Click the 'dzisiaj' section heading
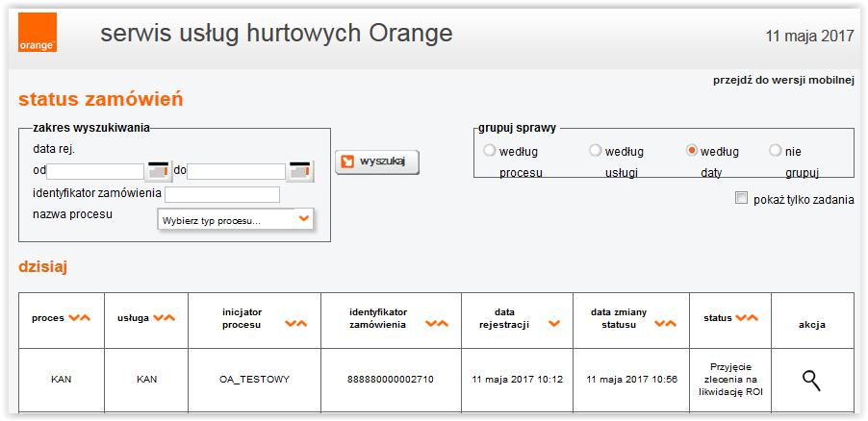Image resolution: width=868 pixels, height=421 pixels. 43,267
